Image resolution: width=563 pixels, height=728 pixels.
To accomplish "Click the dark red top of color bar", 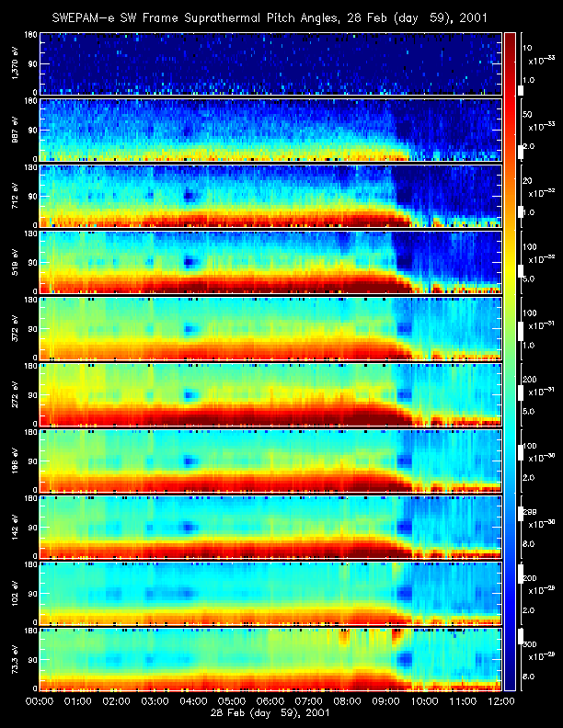I will [510, 37].
